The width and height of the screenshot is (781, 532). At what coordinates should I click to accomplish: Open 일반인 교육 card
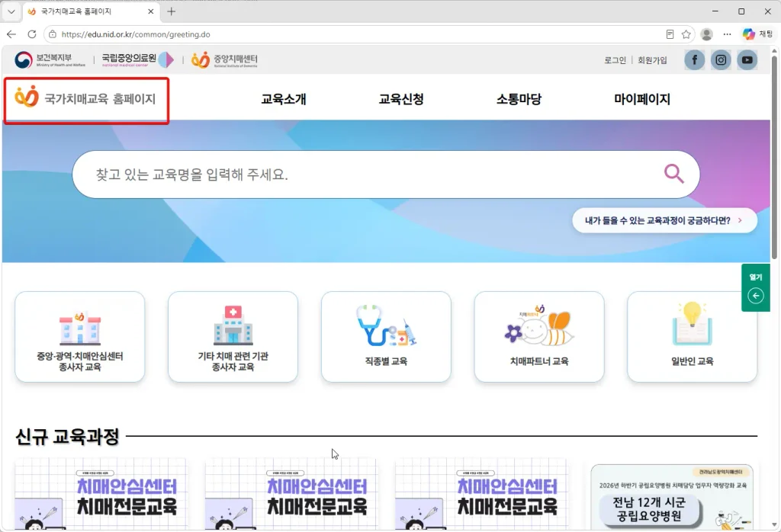(693, 337)
